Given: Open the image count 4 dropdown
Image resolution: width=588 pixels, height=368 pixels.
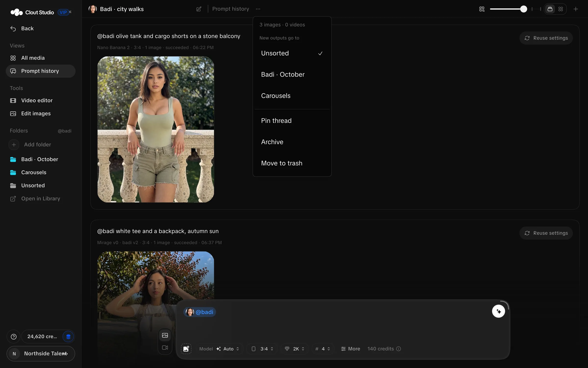Looking at the screenshot, I should 323,349.
